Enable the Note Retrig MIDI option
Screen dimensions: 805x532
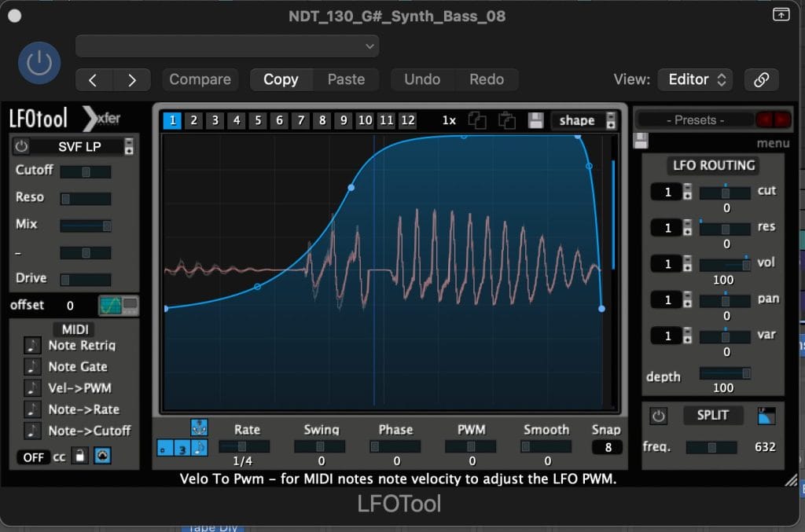click(x=32, y=345)
